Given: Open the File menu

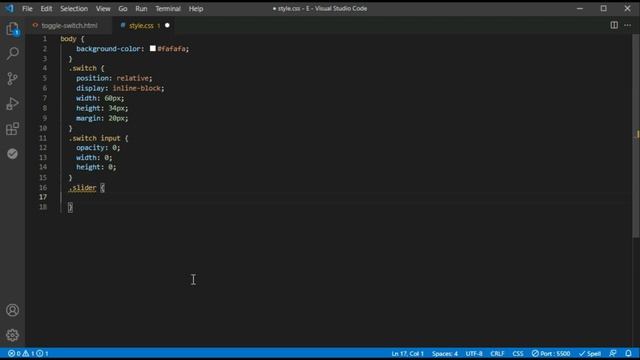Looking at the screenshot, I should [x=27, y=9].
